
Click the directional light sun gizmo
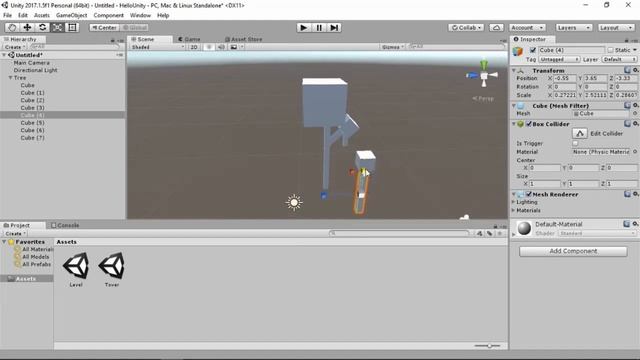[294, 202]
